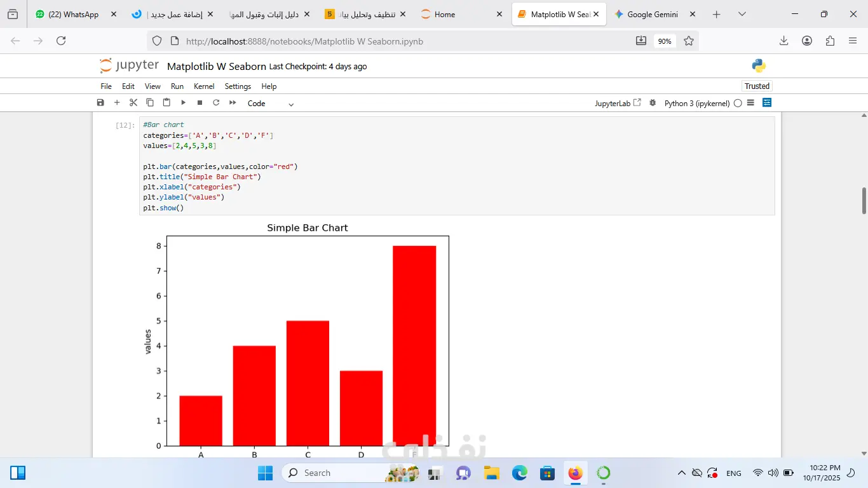Go forward to the next page
The height and width of the screenshot is (488, 868).
[38, 41]
